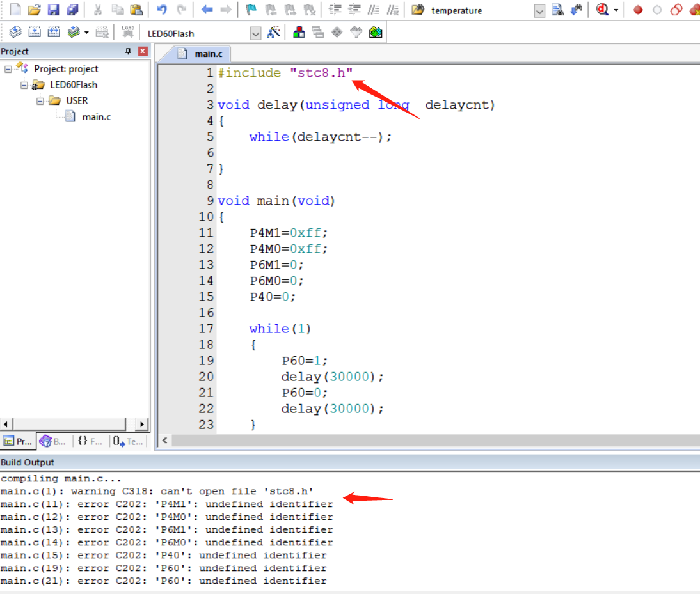
Task: Insert a breakpoint with the red dot
Action: [x=638, y=10]
